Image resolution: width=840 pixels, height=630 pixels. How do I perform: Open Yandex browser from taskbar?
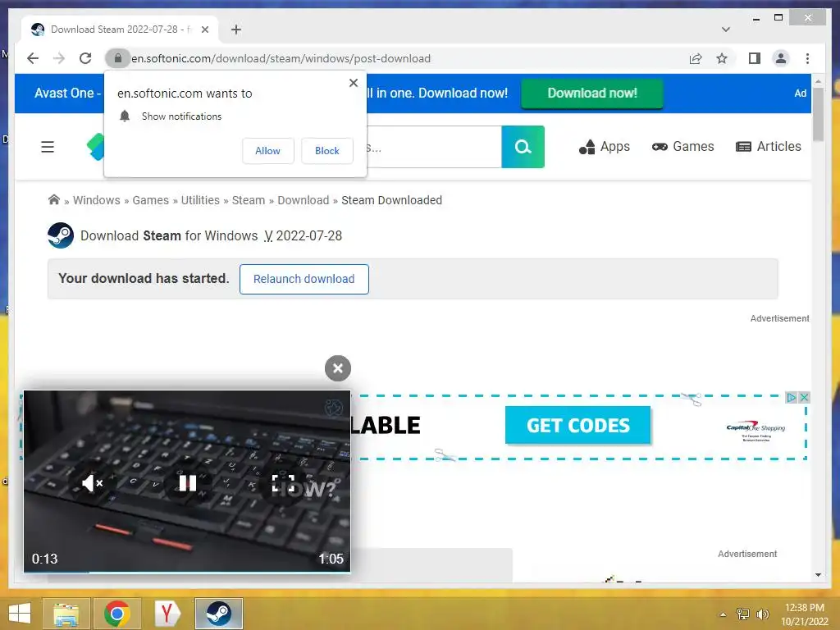coord(167,614)
